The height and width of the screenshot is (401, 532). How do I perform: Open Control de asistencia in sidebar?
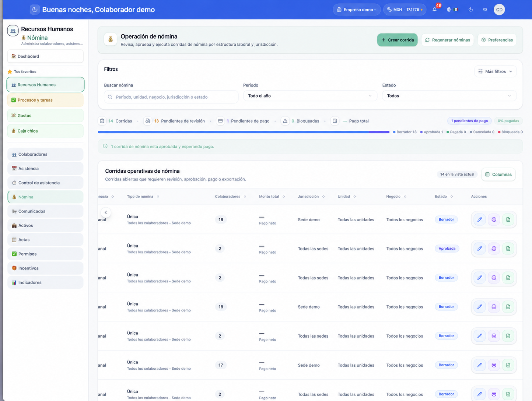45,183
